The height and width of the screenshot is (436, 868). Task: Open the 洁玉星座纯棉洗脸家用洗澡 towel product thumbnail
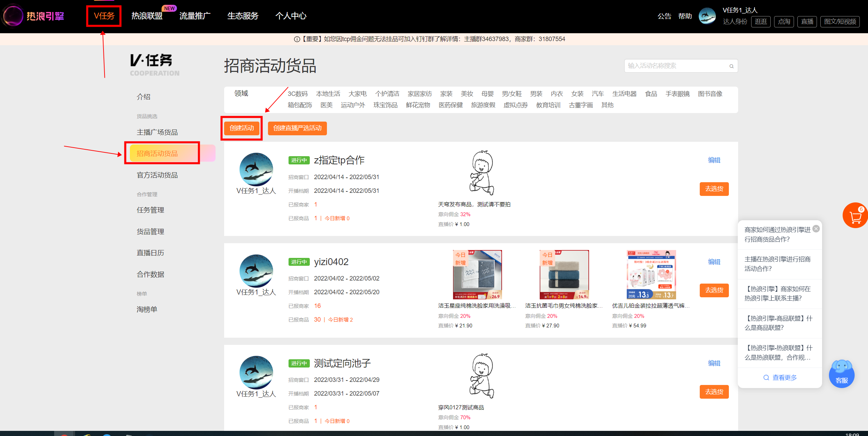click(477, 274)
